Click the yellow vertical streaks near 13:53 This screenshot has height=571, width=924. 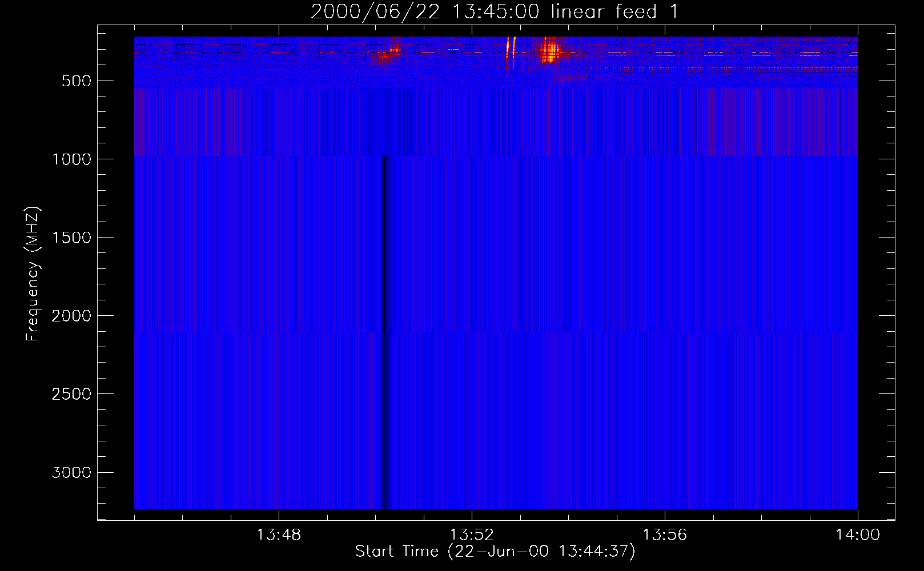pyautogui.click(x=511, y=53)
